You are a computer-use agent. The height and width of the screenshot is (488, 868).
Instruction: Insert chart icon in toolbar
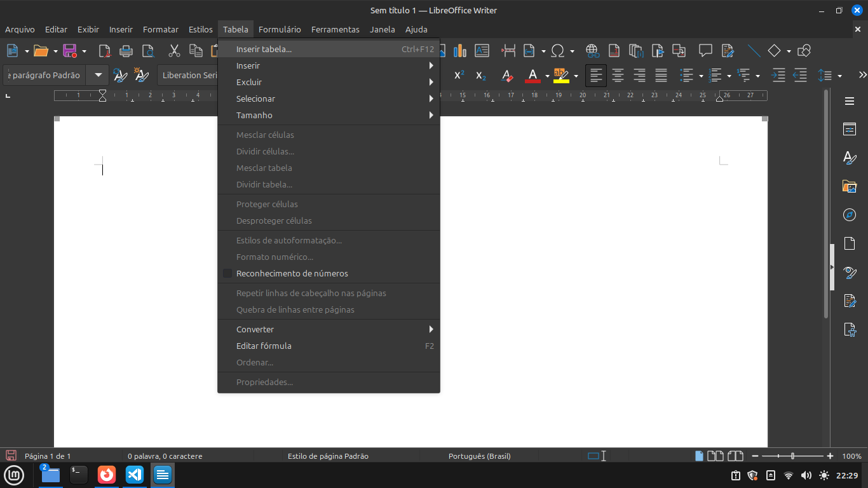[460, 51]
